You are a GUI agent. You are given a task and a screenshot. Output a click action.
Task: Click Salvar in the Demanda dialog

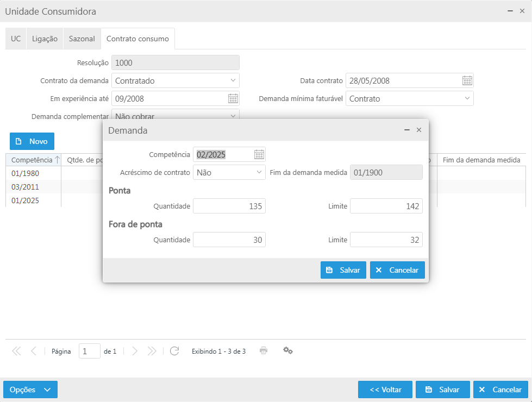(x=343, y=270)
